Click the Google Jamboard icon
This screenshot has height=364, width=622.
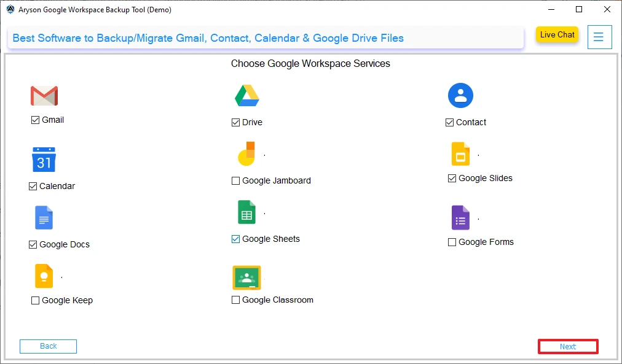[246, 153]
